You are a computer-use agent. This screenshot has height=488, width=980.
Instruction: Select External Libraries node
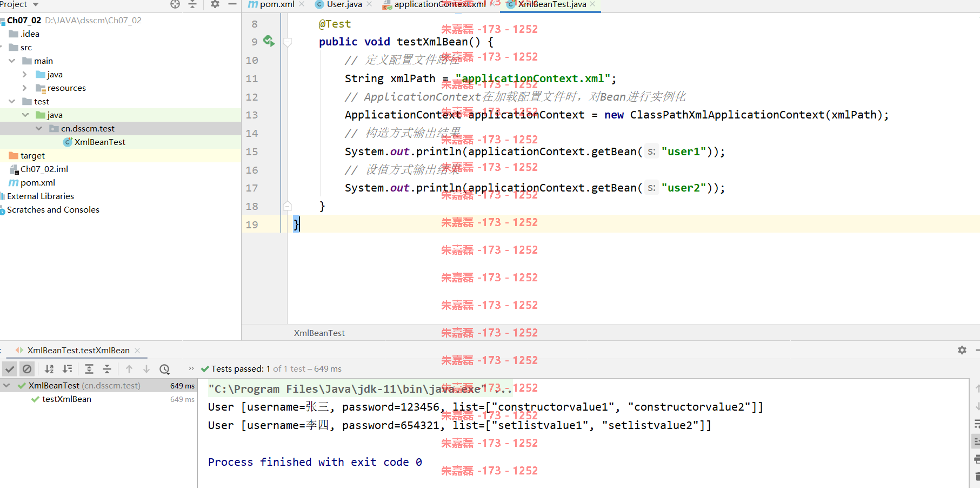(41, 196)
